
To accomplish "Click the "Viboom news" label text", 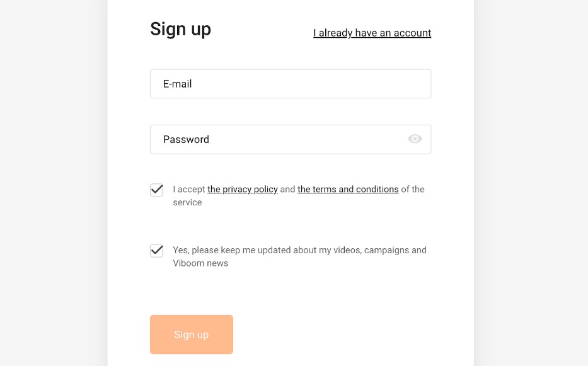I will pos(200,263).
